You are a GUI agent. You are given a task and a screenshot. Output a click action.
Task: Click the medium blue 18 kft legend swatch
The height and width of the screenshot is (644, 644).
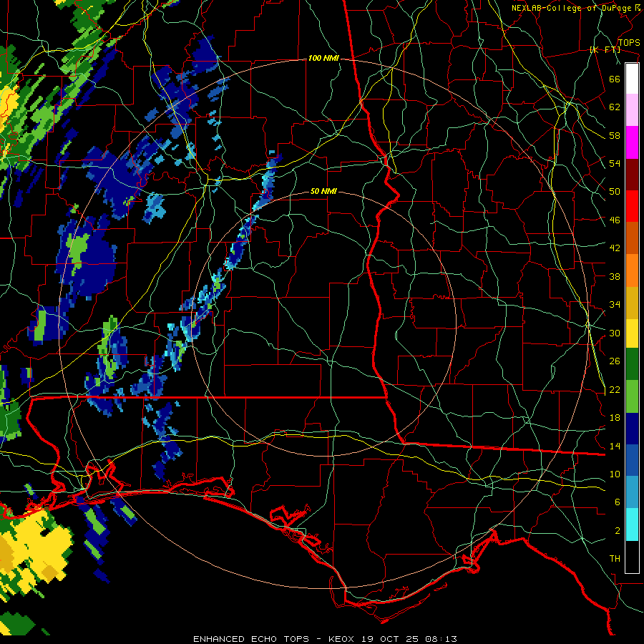click(632, 460)
